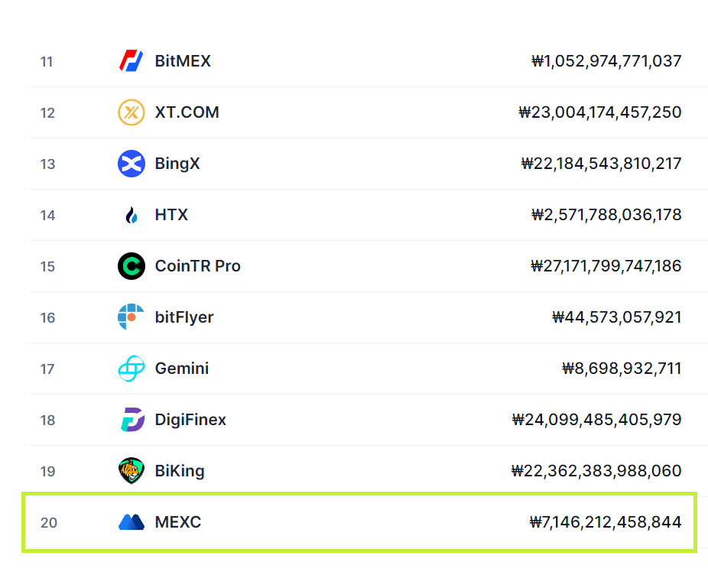Click the CoinTR Pro green logo

coord(131,266)
